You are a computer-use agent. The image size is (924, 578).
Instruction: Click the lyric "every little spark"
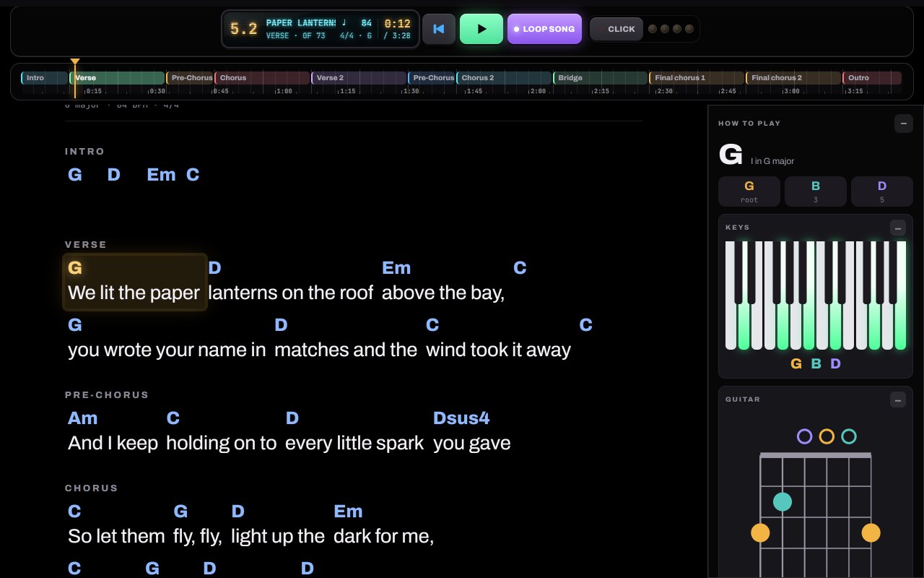click(x=354, y=443)
